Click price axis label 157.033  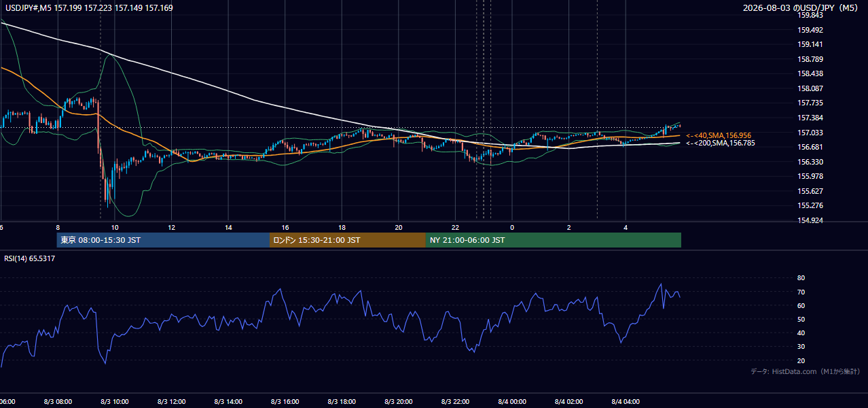pos(811,133)
